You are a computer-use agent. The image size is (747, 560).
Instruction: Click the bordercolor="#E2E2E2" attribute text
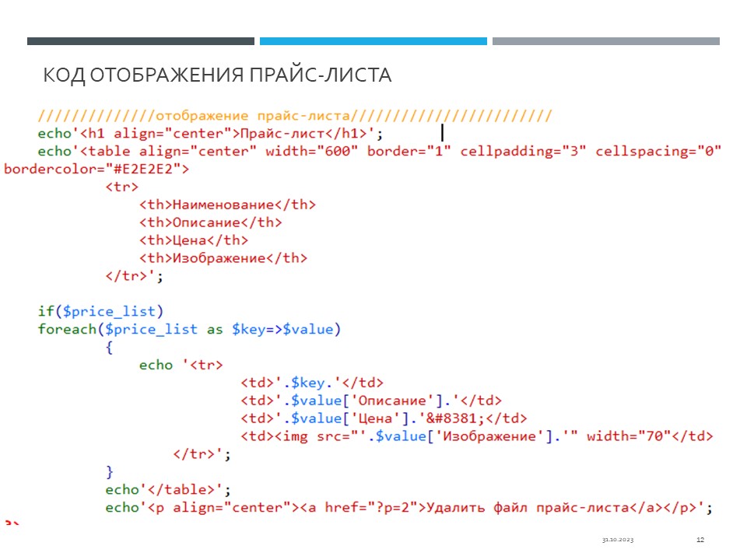point(96,168)
